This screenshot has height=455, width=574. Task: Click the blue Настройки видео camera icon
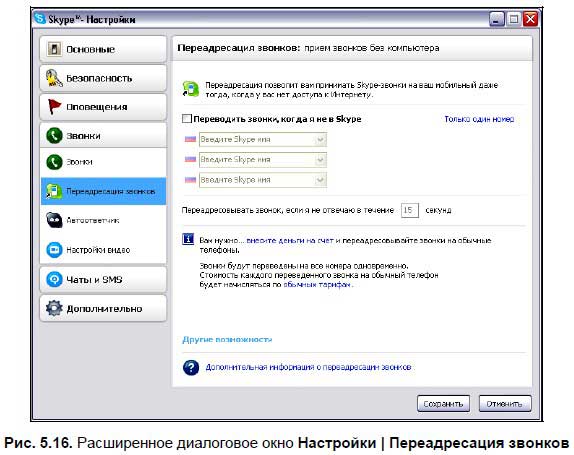[54, 250]
